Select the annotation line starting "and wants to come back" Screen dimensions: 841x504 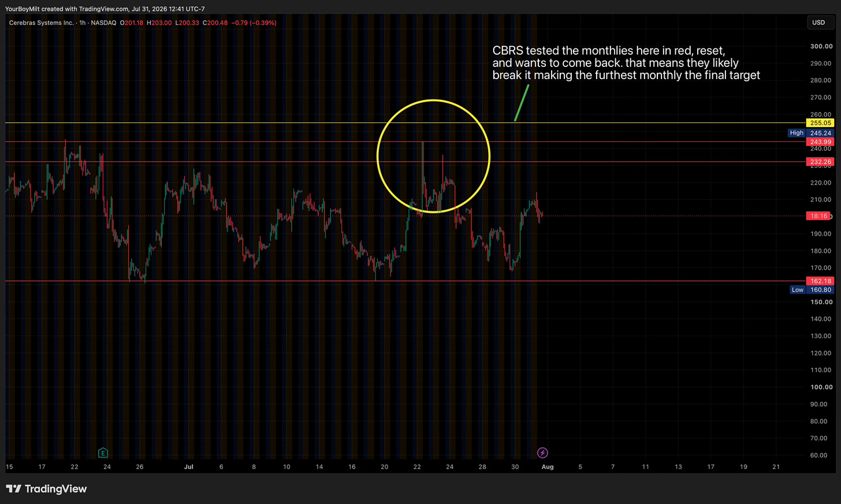click(616, 63)
